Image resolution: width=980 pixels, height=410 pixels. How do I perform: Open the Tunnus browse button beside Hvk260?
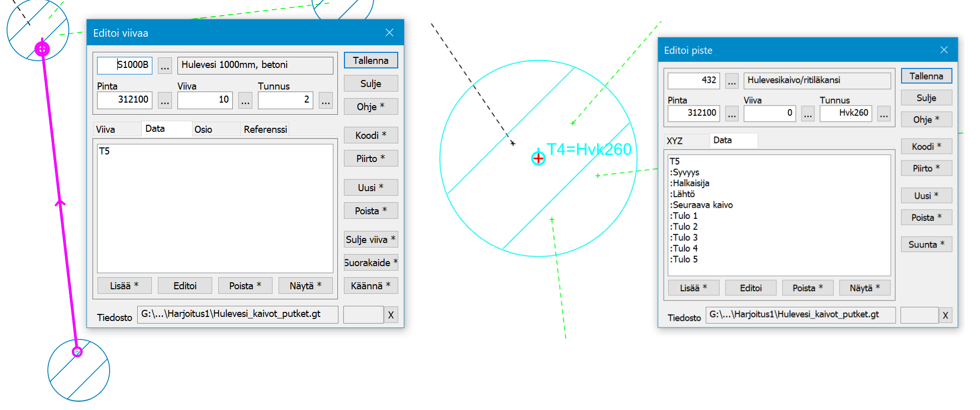click(x=883, y=114)
